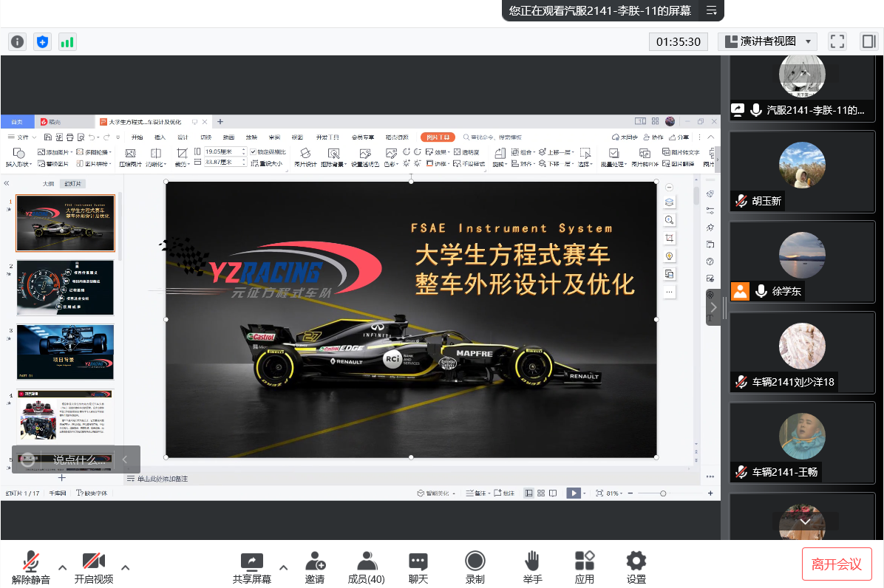Enter full screen mode icon
Viewport: 884px width, 588px height.
(837, 41)
